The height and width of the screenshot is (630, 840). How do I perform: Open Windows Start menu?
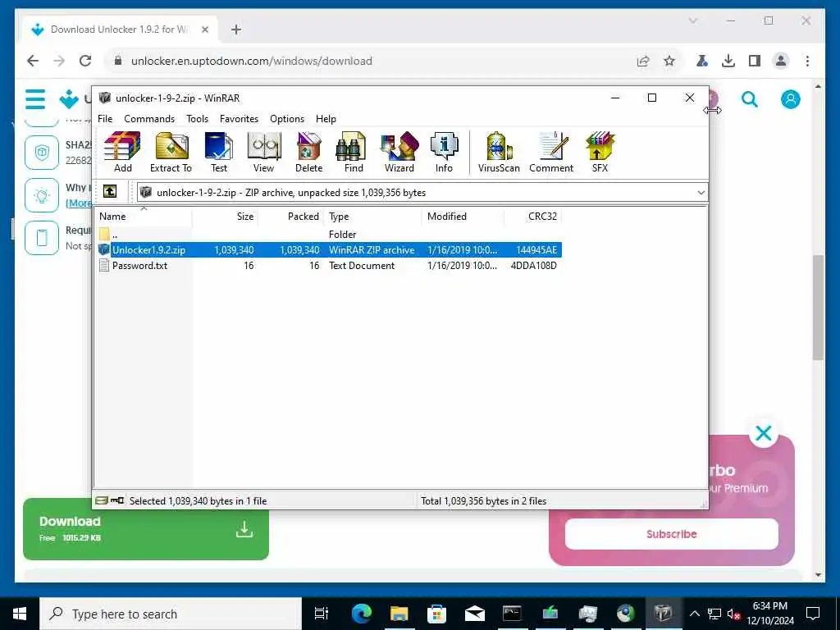point(20,614)
